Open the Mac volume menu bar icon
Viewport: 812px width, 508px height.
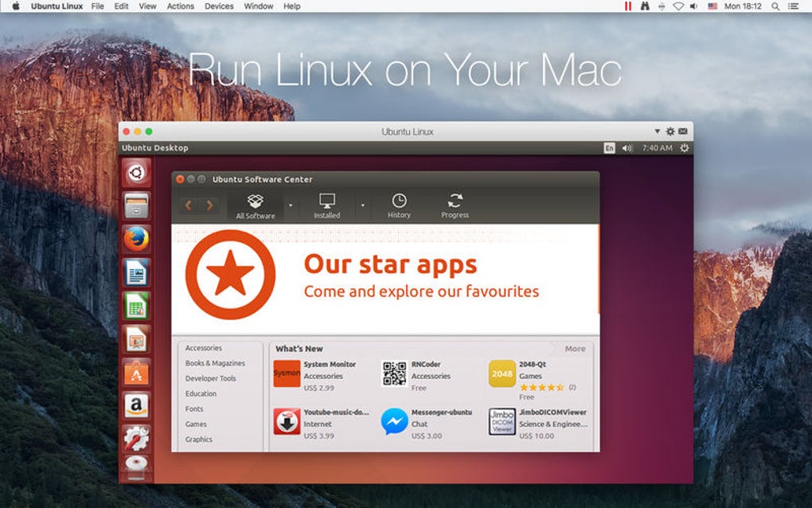point(694,6)
